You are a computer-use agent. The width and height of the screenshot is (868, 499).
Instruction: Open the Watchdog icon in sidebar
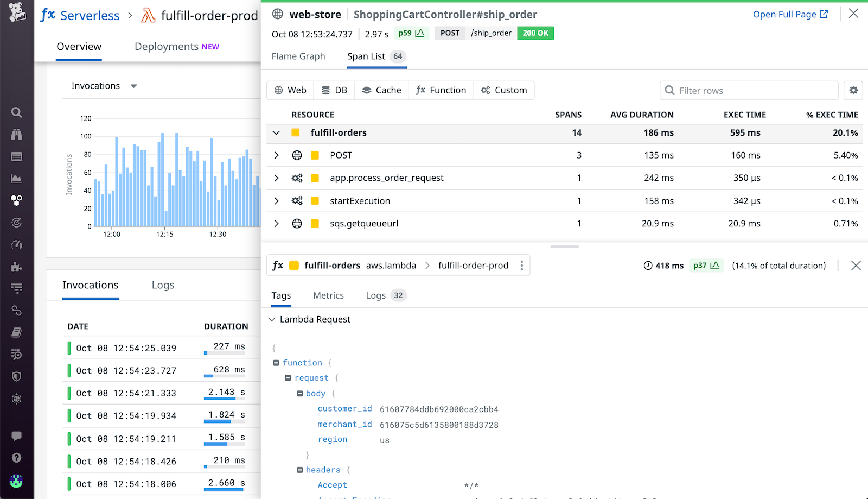16,134
